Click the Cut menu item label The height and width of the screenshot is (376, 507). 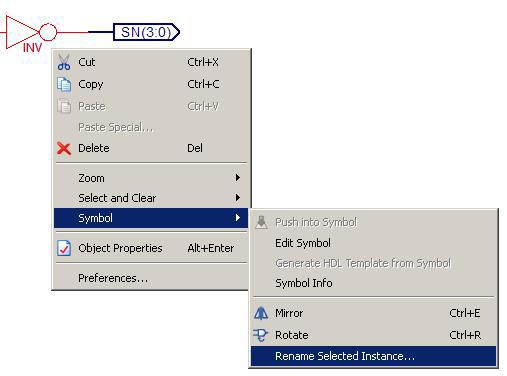[x=87, y=62]
